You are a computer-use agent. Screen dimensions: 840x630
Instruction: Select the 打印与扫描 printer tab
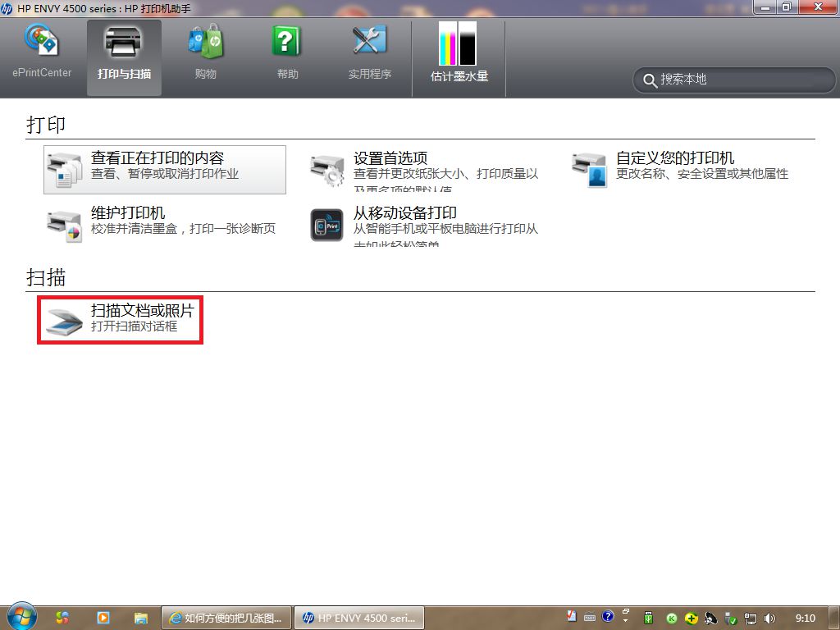coord(124,58)
